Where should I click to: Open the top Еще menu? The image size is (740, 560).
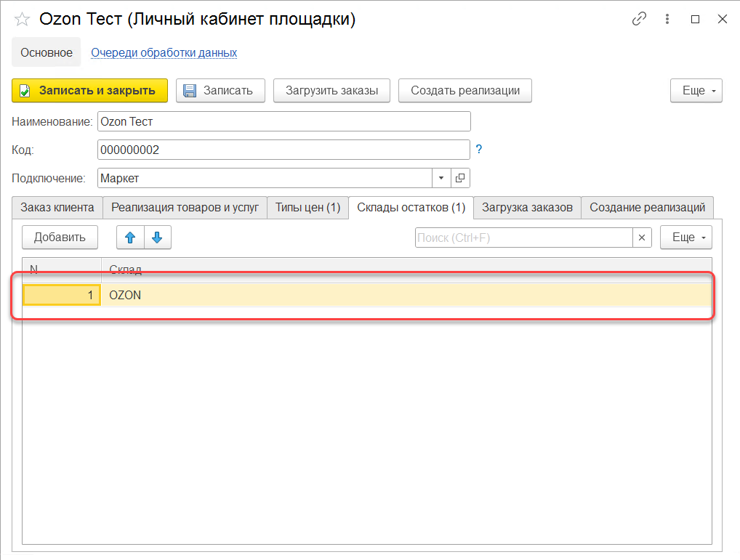pos(696,91)
